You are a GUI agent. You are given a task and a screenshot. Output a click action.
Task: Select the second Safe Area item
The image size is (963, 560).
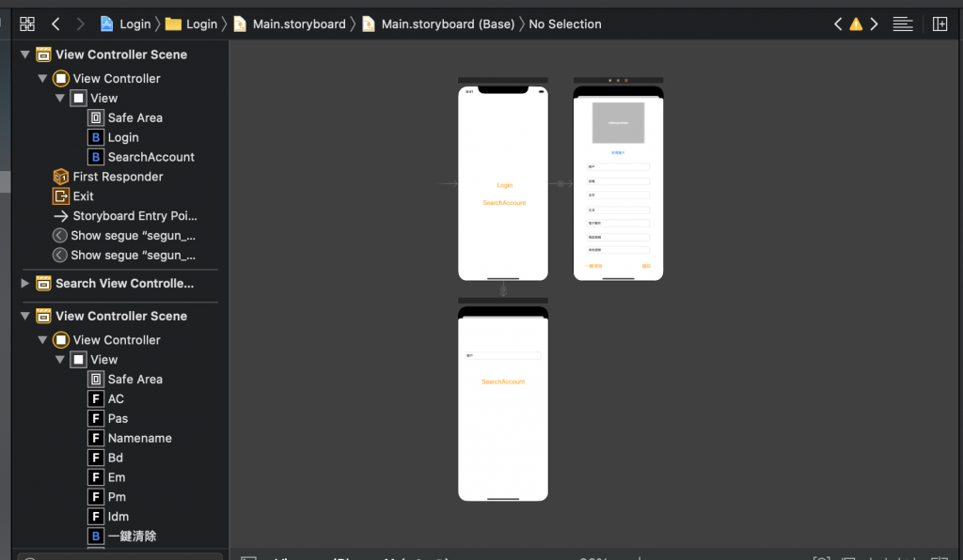(125, 379)
